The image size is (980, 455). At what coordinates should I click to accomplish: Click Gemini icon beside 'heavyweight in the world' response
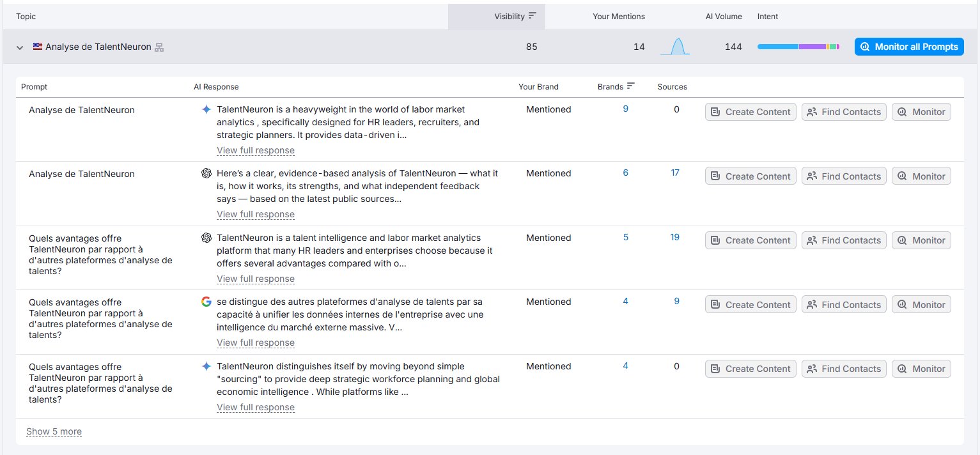(206, 109)
